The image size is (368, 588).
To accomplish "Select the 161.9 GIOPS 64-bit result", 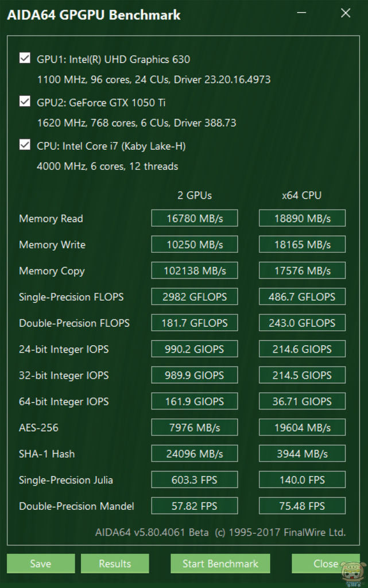I will click(x=195, y=401).
